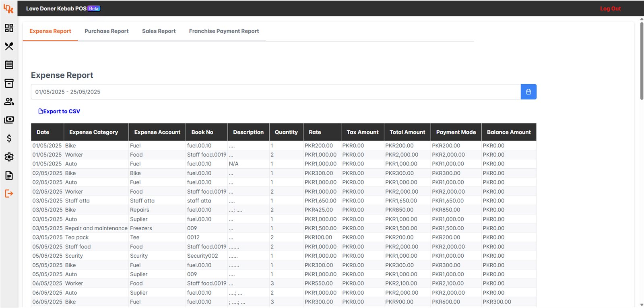Click the Rate column header
Viewport: 644px width, 308px height.
click(x=322, y=132)
